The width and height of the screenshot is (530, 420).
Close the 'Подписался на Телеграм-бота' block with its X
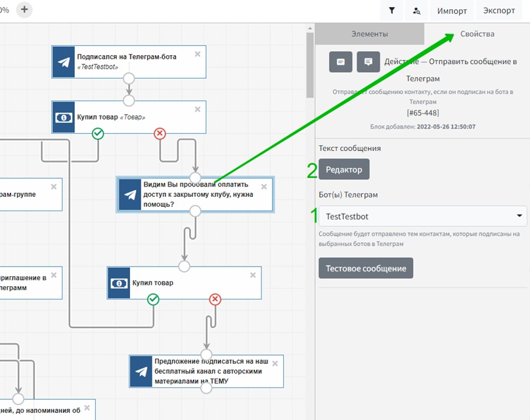tap(198, 54)
